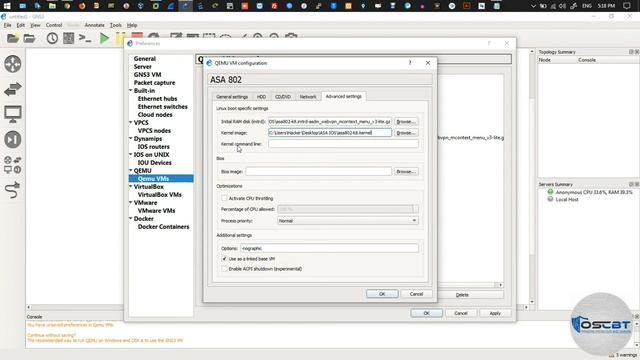The height and width of the screenshot is (360, 640).
Task: Toggle Activate CPU throttling checkbox
Action: point(224,198)
